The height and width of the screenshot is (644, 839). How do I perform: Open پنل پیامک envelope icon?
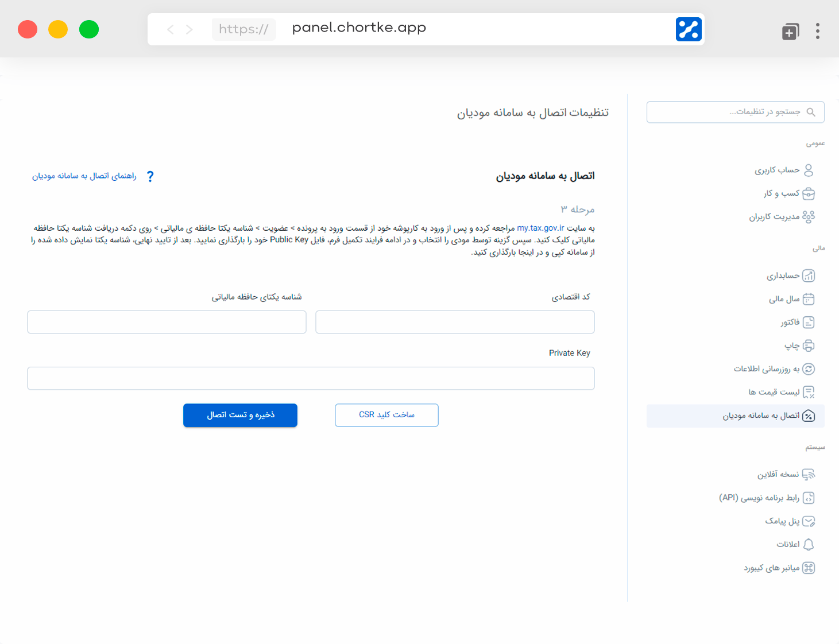pos(809,521)
